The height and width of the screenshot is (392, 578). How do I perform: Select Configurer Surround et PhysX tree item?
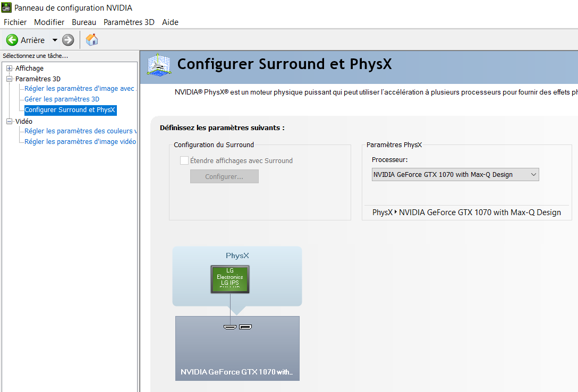(70, 110)
